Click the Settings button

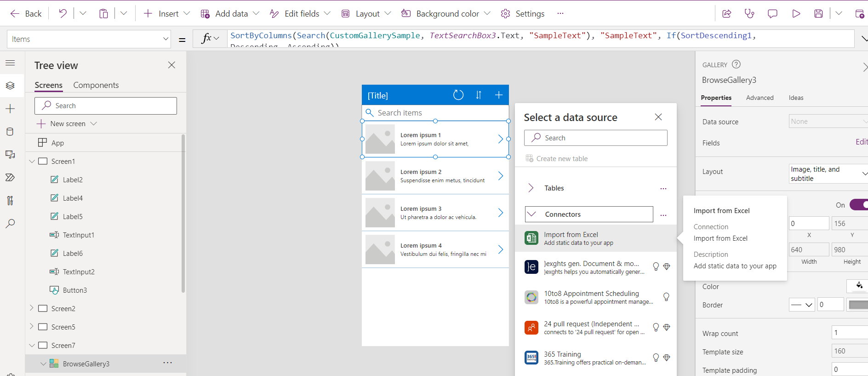pyautogui.click(x=523, y=14)
